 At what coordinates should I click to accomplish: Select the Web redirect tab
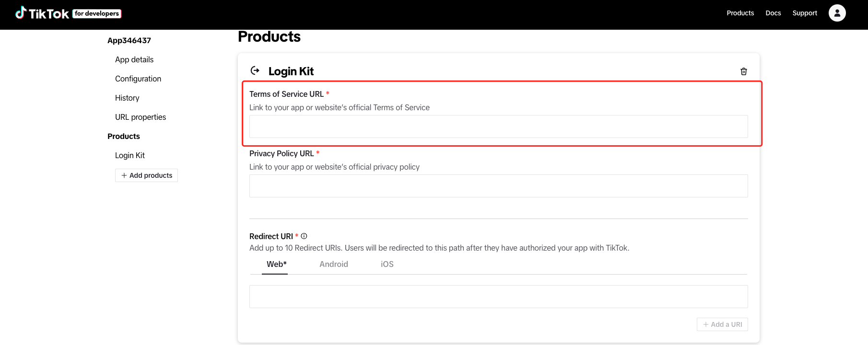276,264
